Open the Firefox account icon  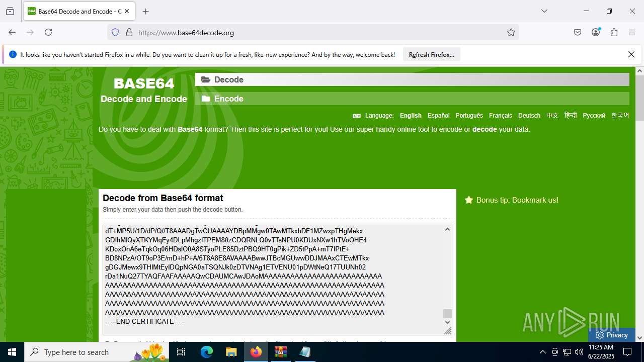click(x=596, y=32)
